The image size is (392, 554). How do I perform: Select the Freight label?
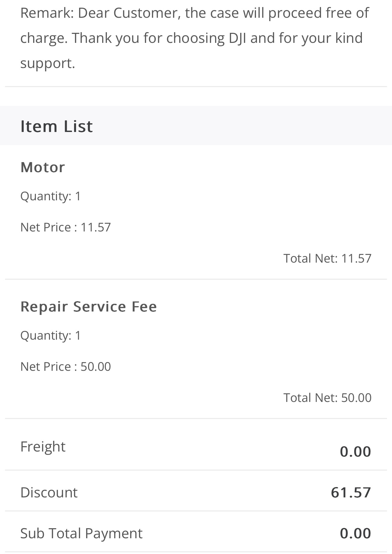coord(43,447)
